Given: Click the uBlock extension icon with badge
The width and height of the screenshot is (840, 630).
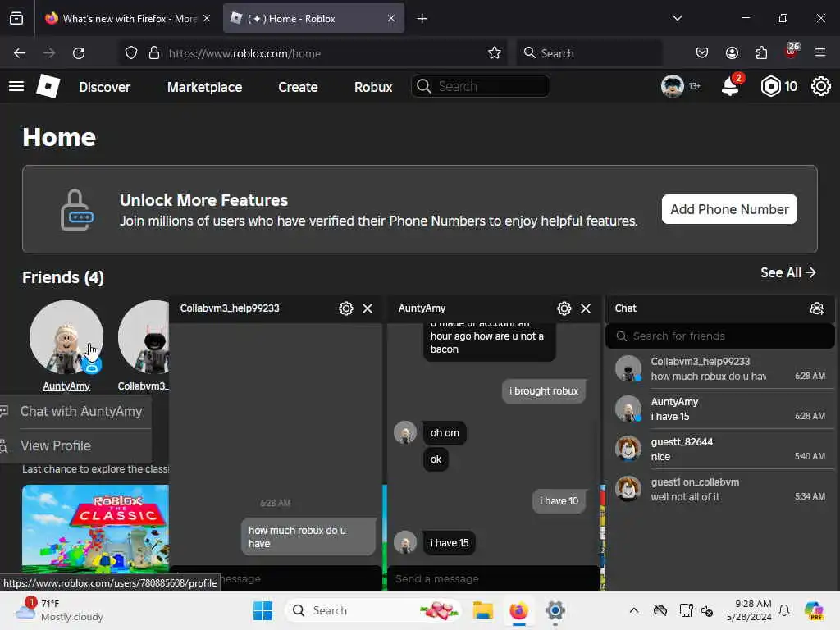Looking at the screenshot, I should pos(792,51).
